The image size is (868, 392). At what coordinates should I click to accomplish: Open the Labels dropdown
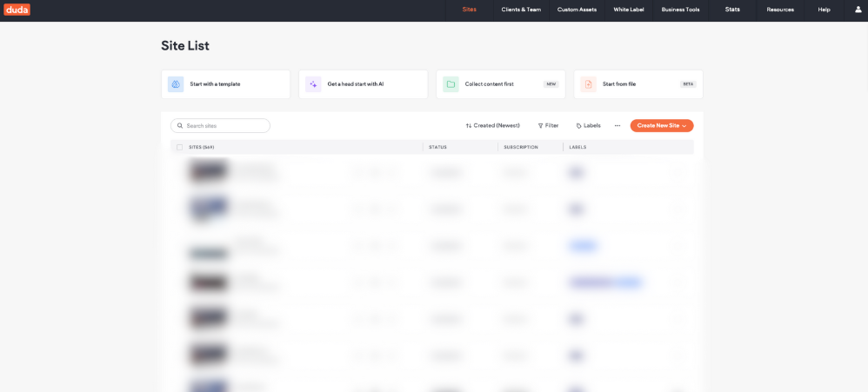(588, 126)
